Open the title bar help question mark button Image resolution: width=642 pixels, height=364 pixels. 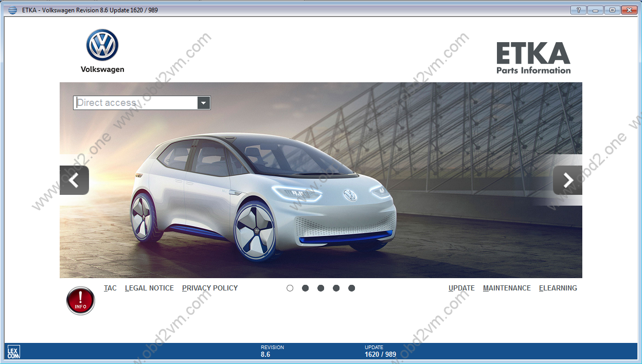[578, 10]
